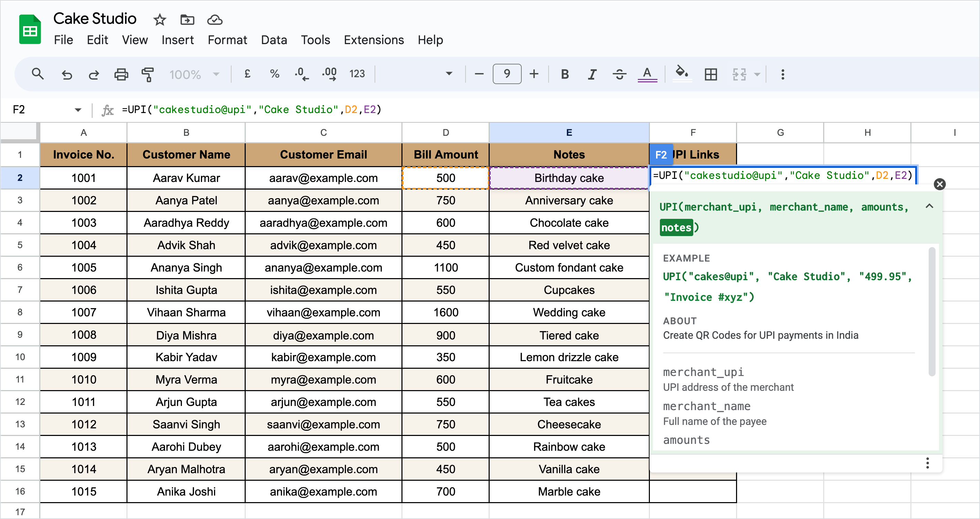Click the formula help panel scrollbar
The image size is (980, 519).
pos(932,311)
